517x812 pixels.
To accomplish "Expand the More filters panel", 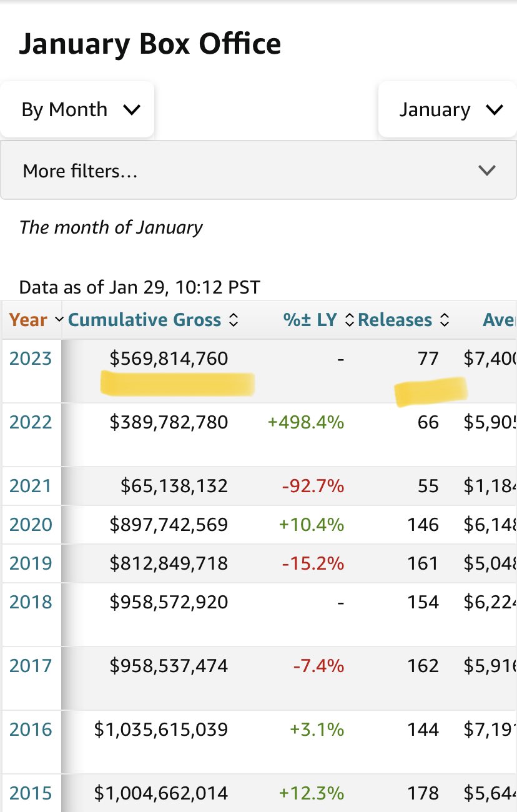I will point(258,171).
